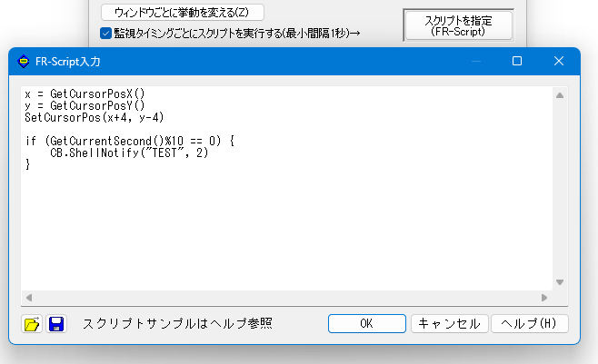Click the FR-Script入力 title bar app icon

click(x=24, y=62)
